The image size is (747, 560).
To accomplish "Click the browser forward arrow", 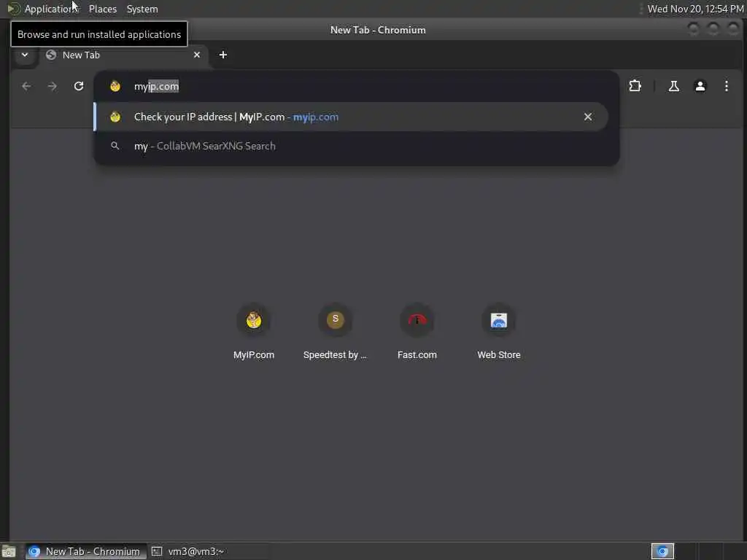I will (53, 86).
